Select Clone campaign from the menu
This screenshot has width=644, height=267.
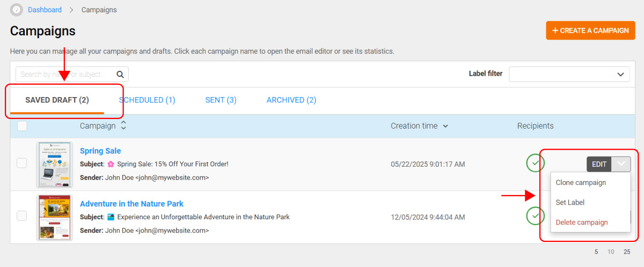tap(581, 183)
